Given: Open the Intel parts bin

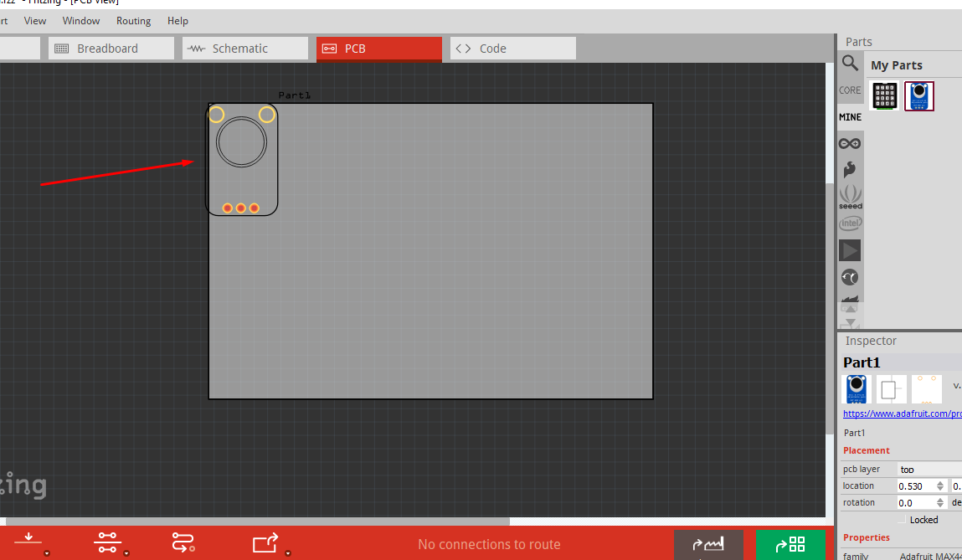Looking at the screenshot, I should click(850, 223).
